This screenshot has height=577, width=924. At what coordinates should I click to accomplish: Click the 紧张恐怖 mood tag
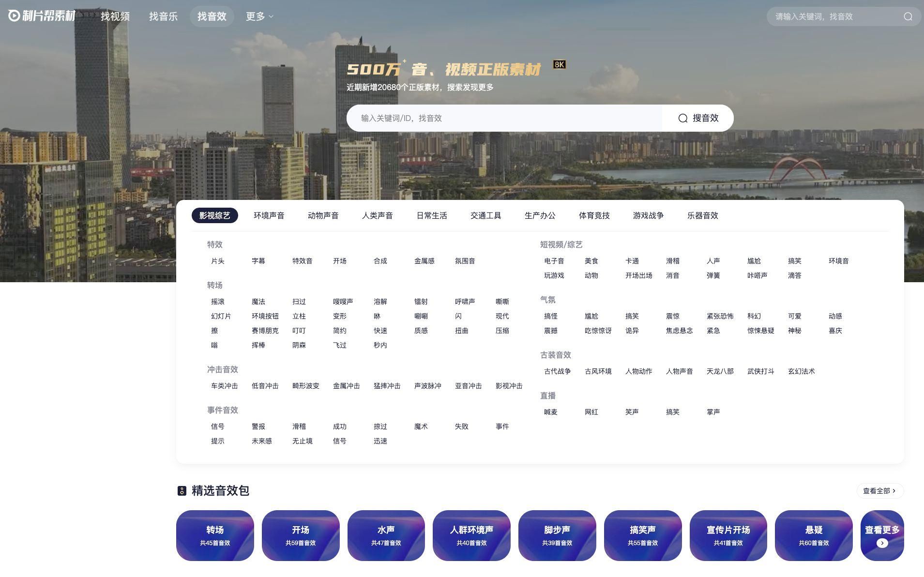click(720, 316)
